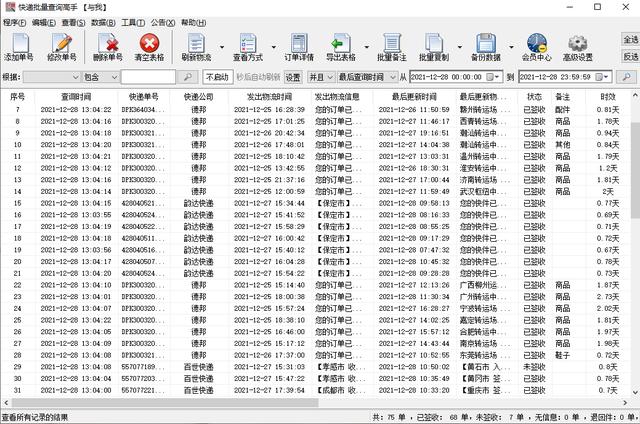Toggle the 不启动 auto-refresh button
640x424 pixels.
click(x=216, y=76)
